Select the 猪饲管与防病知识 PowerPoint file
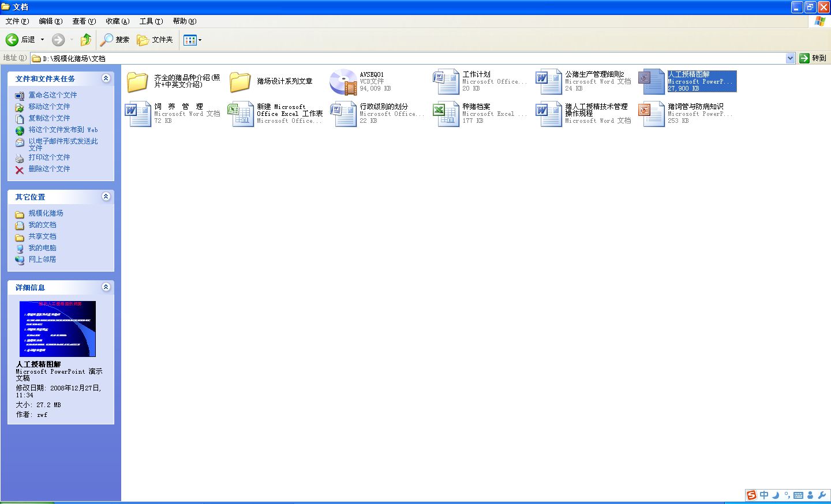This screenshot has width=831, height=504. click(652, 114)
